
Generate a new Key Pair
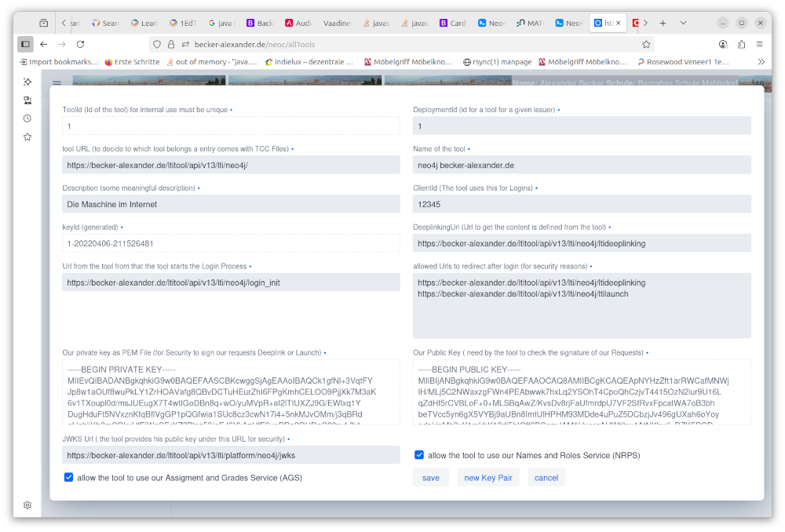(488, 477)
